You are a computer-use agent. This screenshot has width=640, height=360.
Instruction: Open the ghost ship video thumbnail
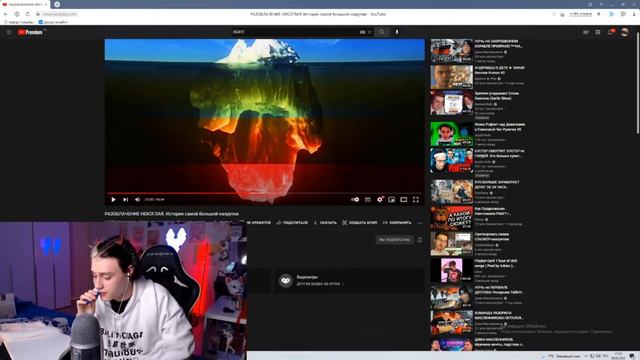[x=451, y=51]
